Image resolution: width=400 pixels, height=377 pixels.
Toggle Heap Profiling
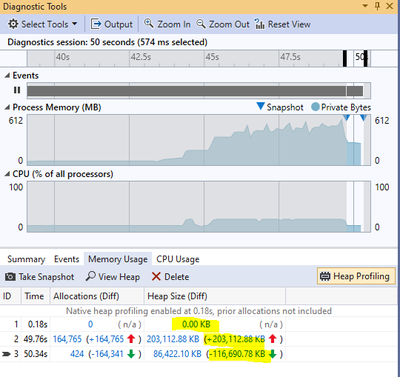point(356,276)
